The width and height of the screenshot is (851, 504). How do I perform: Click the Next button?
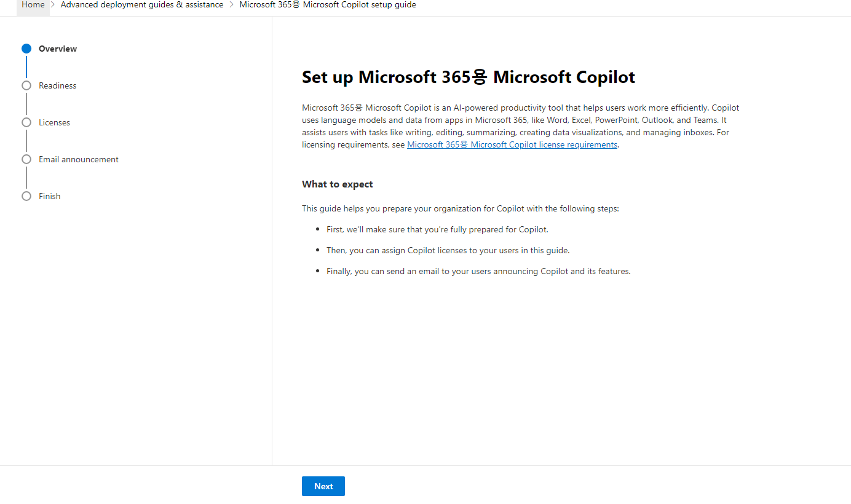pyautogui.click(x=323, y=486)
